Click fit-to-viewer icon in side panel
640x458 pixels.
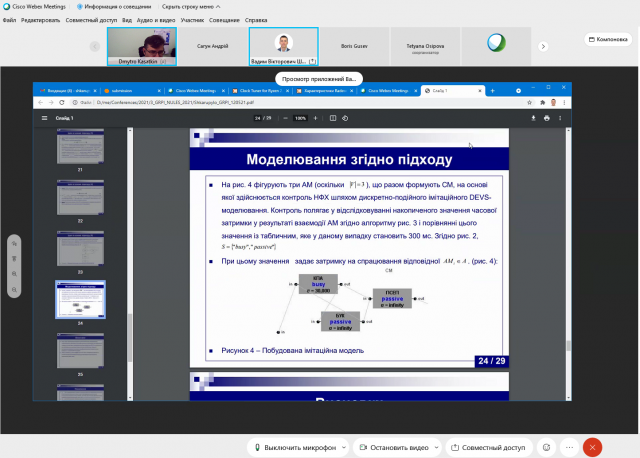click(x=14, y=259)
